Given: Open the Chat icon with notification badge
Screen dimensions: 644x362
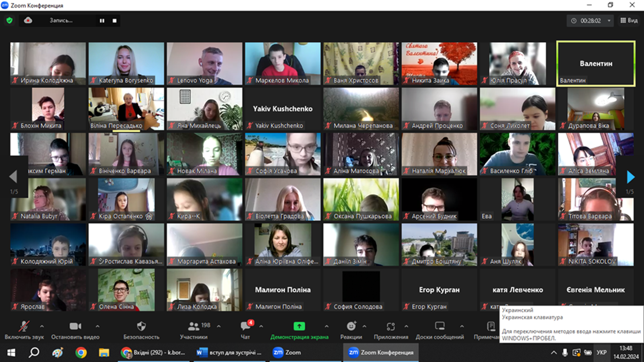Looking at the screenshot, I should click(245, 326).
